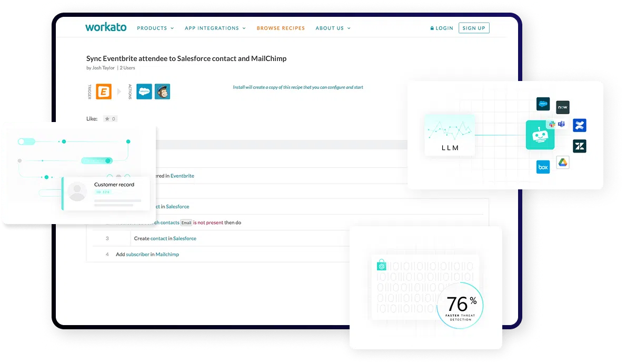Click the vertical ACTIONS label
The image size is (626, 364).
(130, 92)
